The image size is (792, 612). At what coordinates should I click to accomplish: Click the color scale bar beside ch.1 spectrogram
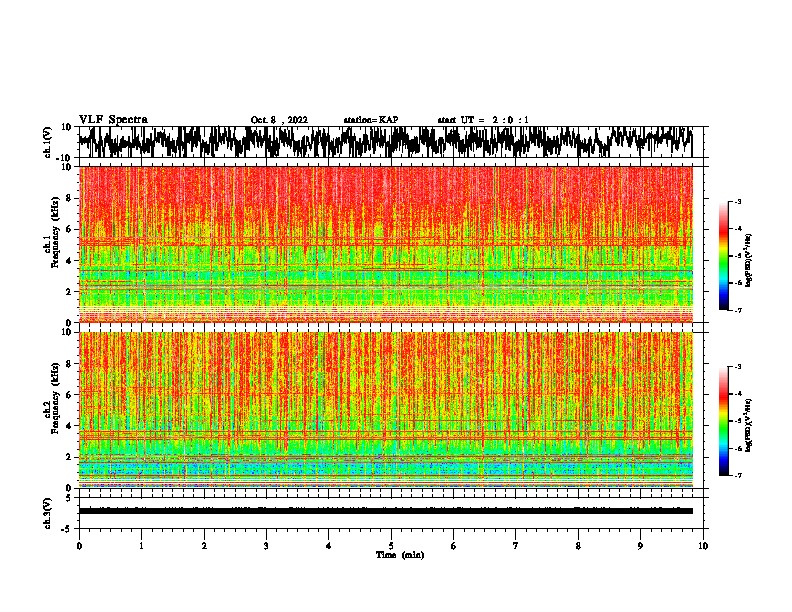[723, 256]
